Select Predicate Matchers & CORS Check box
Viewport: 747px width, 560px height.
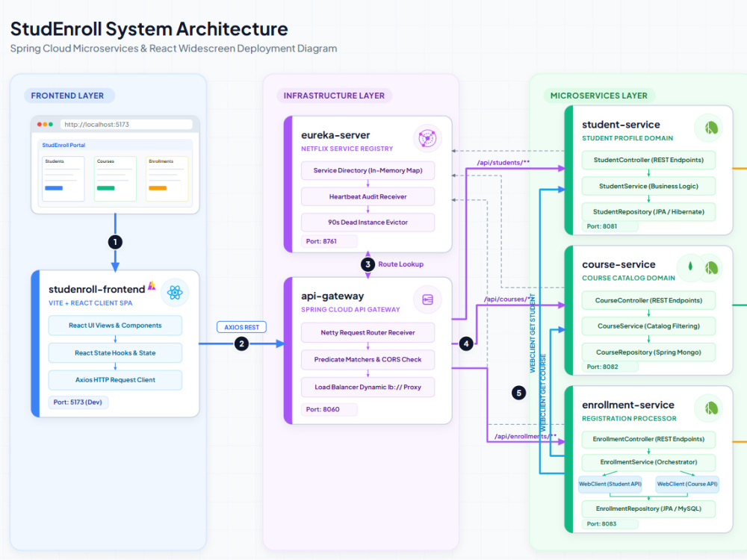(368, 360)
